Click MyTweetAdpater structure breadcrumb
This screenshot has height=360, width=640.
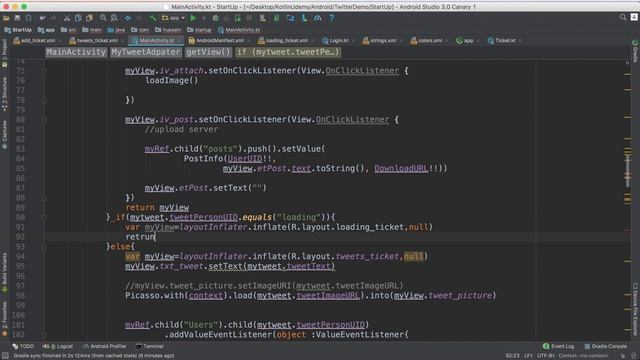146,52
